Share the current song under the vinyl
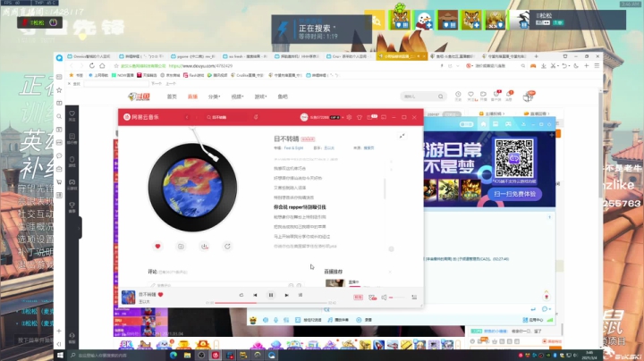Screen dimensions: 644x361 tap(227, 246)
